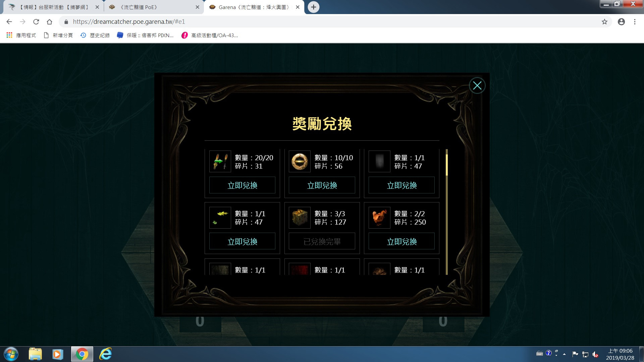This screenshot has height=362, width=644.
Task: Go back to the previous page
Action: pyautogui.click(x=9, y=22)
